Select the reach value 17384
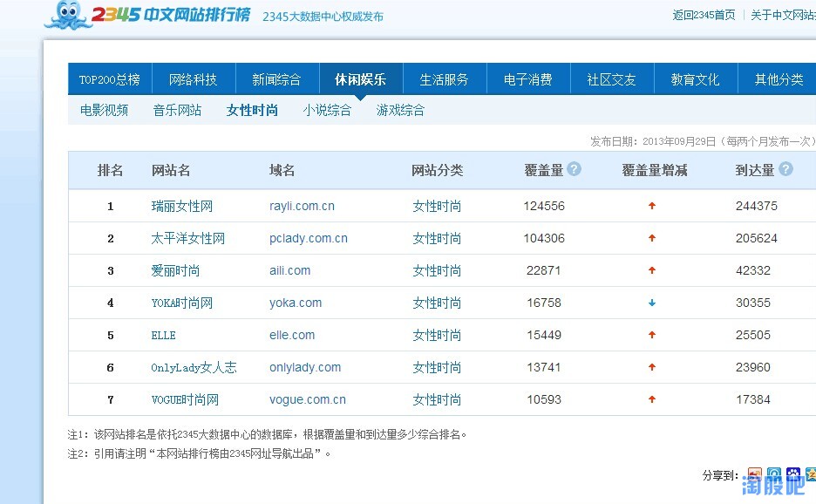The height and width of the screenshot is (504, 816). tap(753, 400)
